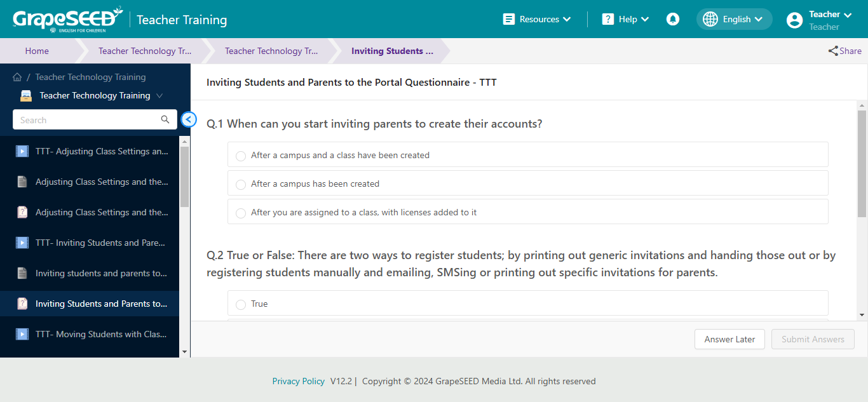868x402 pixels.
Task: Click the Submit Answers button
Action: 813,339
